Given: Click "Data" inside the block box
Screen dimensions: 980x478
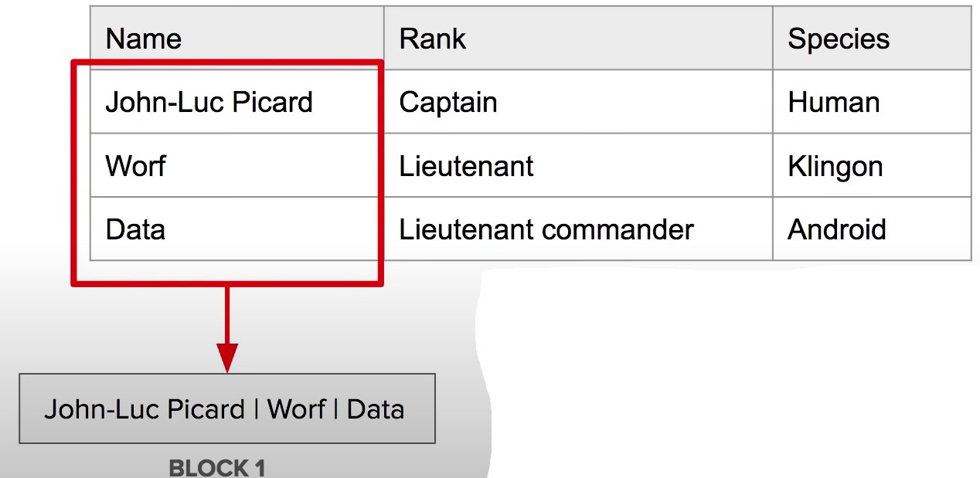Looking at the screenshot, I should (x=376, y=409).
